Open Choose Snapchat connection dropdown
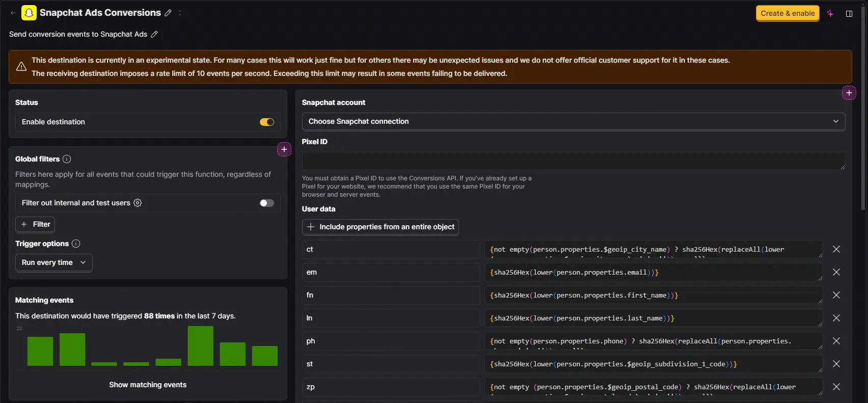This screenshot has height=403, width=868. click(574, 121)
